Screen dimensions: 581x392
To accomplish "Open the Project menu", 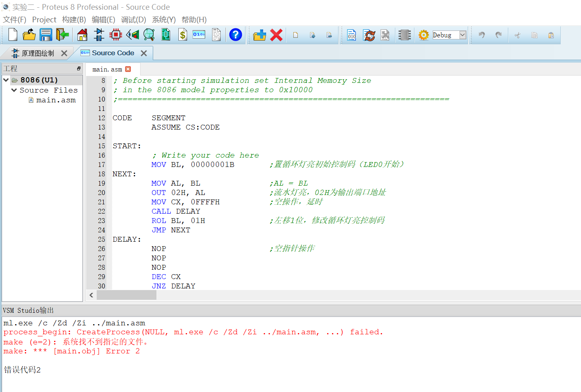I will 44,19.
